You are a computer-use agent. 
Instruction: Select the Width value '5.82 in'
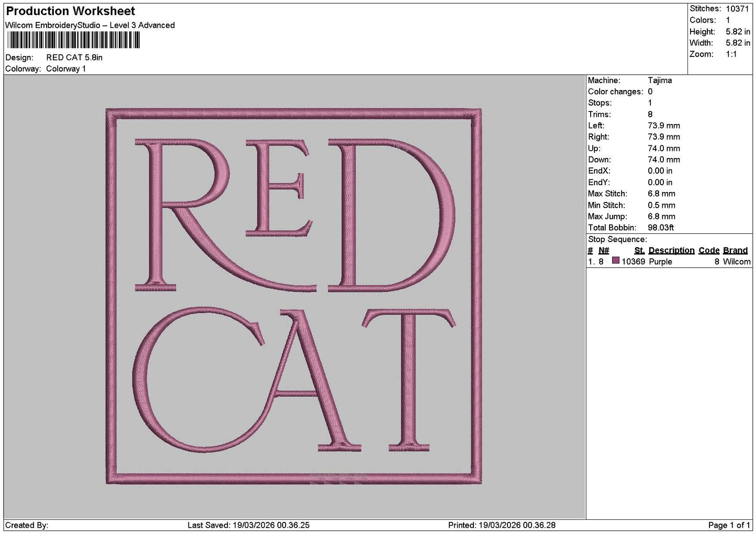coord(738,43)
